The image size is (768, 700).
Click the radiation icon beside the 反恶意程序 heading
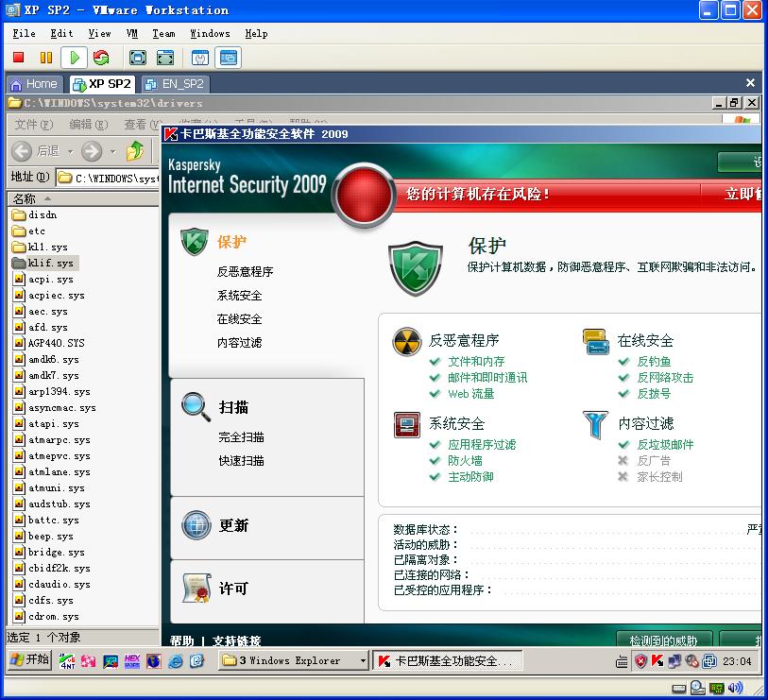407,341
